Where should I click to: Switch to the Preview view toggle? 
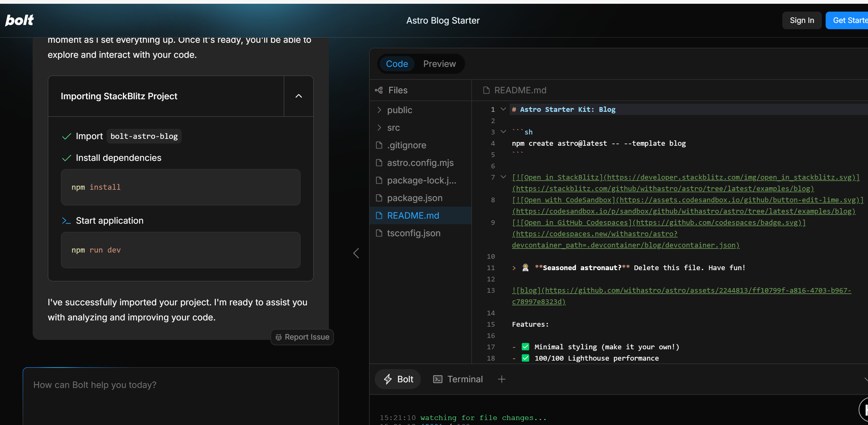439,64
